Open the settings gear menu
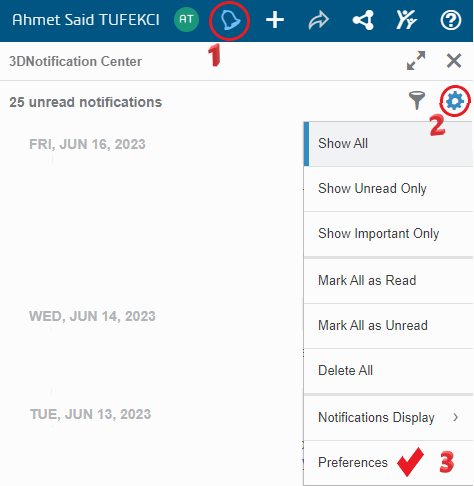474x486 pixels. (455, 101)
